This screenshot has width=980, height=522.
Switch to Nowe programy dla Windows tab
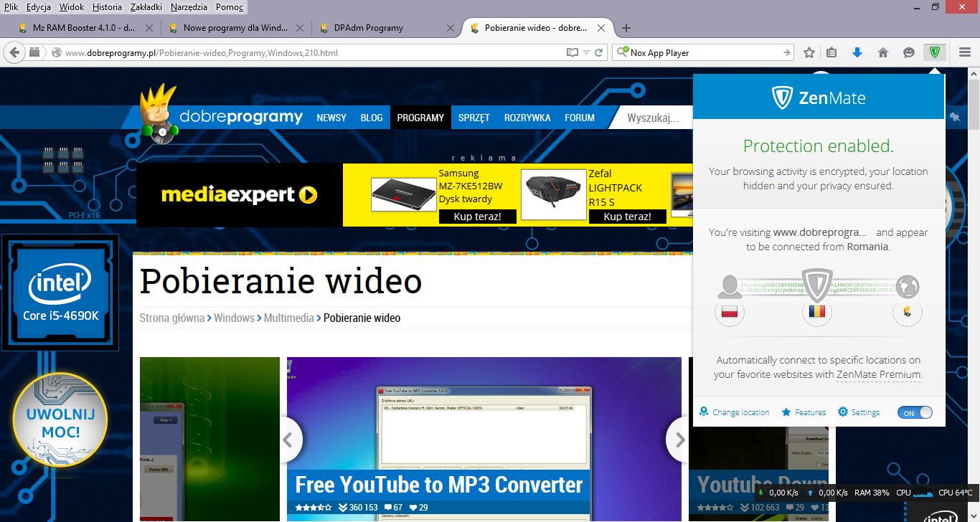235,28
